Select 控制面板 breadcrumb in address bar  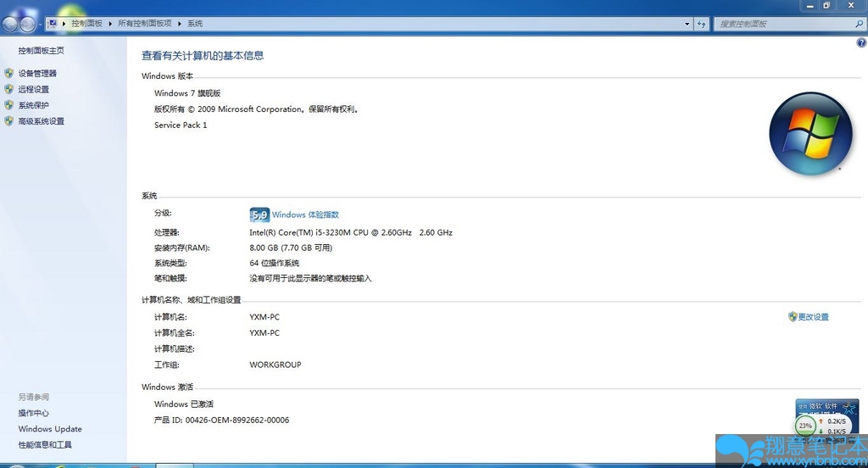[87, 24]
